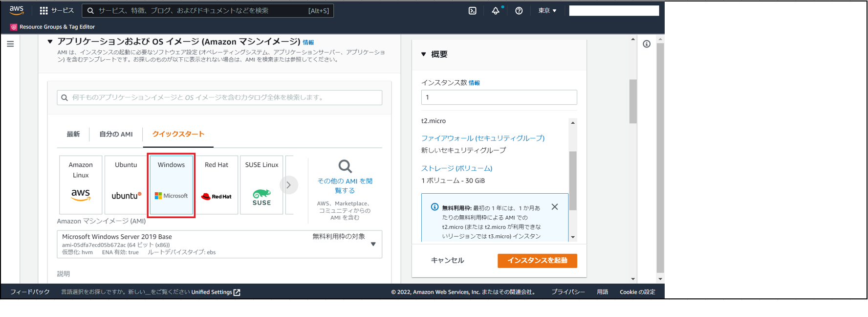Click the search magnifier for other AMIs
This screenshot has height=317, width=868.
click(345, 166)
